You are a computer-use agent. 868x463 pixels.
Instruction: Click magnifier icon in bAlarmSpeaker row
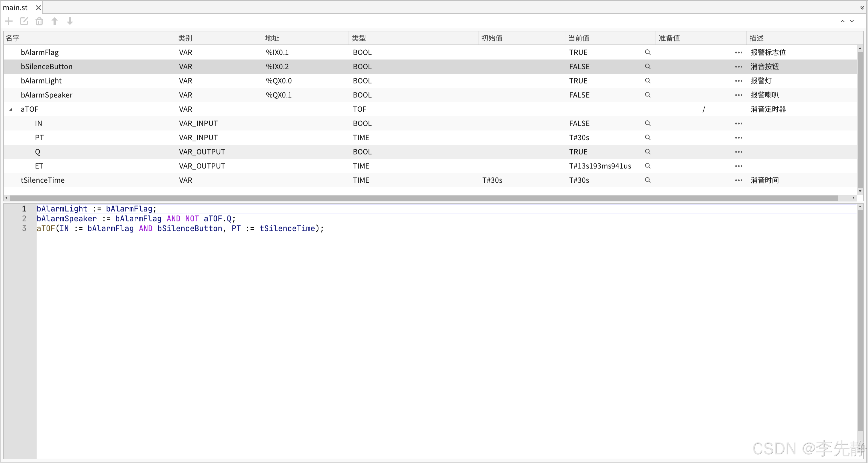pos(647,95)
